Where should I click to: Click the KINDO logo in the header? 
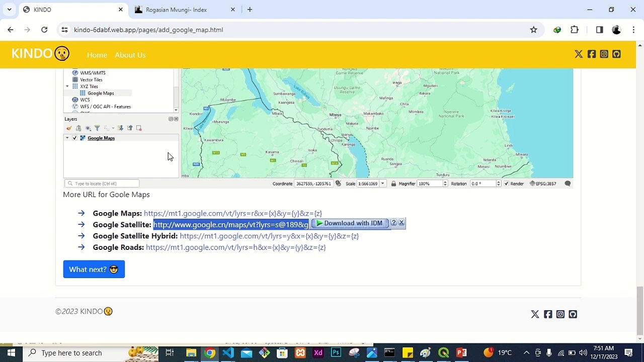pos(40,54)
